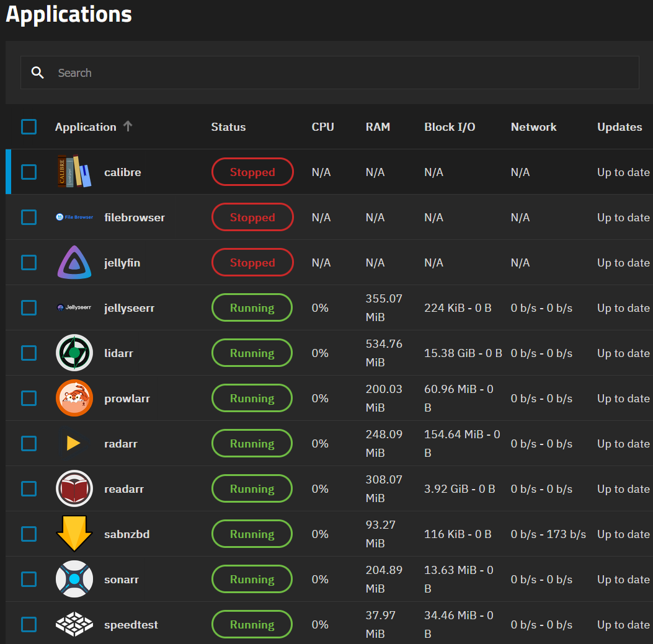Click the prowlarr fox icon

click(x=74, y=398)
